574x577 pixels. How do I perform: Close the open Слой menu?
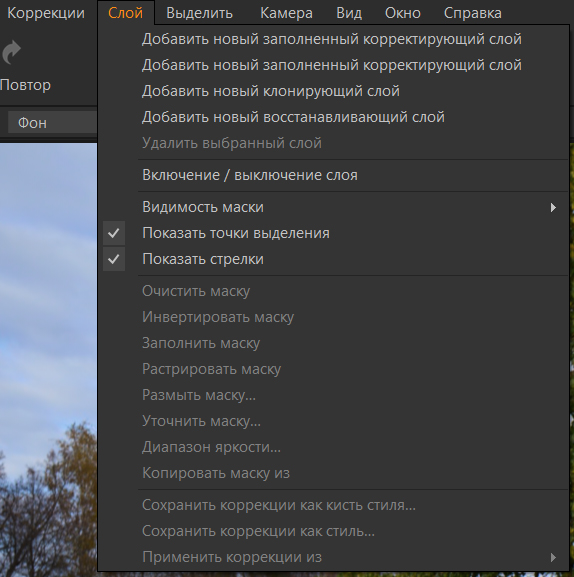click(x=125, y=13)
